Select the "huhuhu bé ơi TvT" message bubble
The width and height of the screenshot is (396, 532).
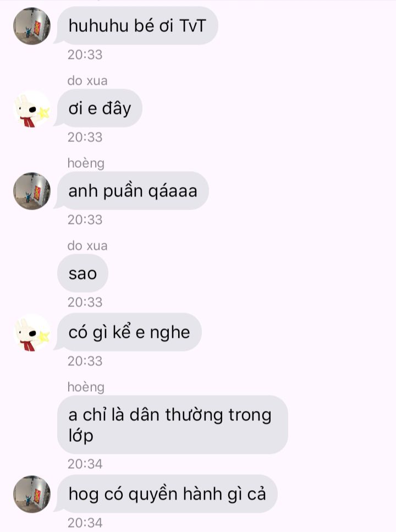137,26
